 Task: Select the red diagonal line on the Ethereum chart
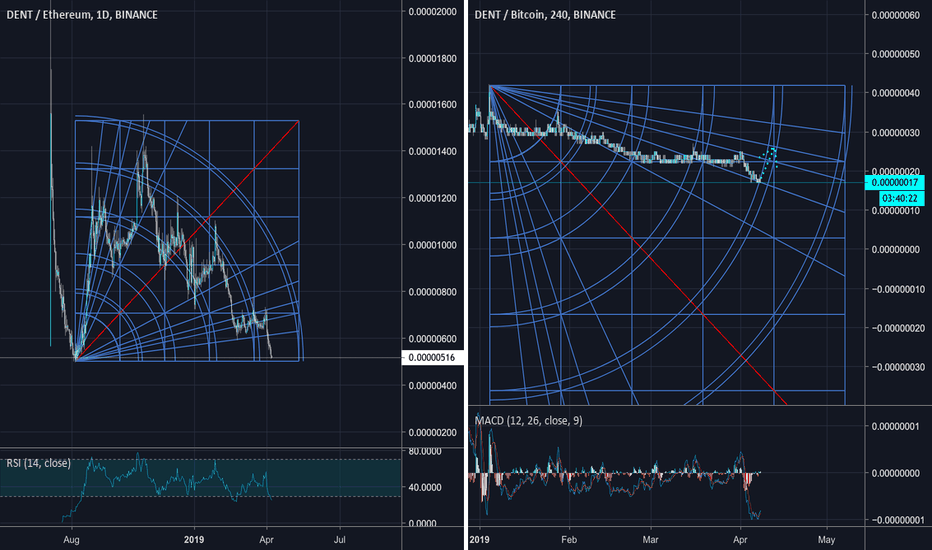(x=187, y=241)
